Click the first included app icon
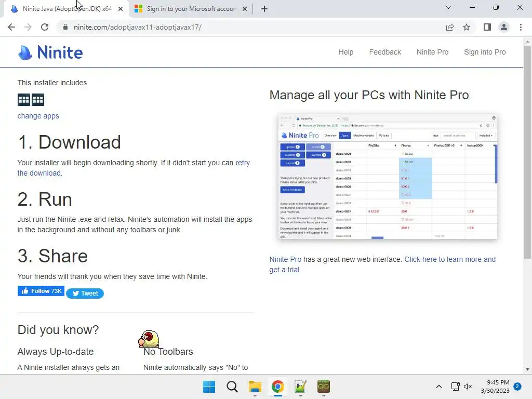This screenshot has height=399, width=532. pos(24,100)
